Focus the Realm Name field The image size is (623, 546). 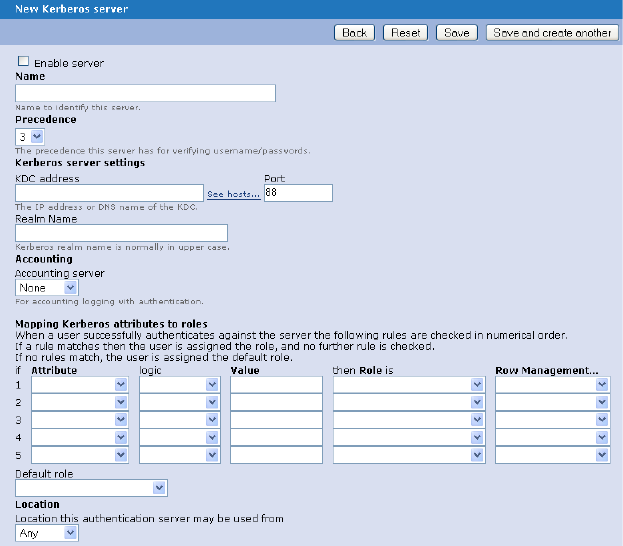point(122,233)
